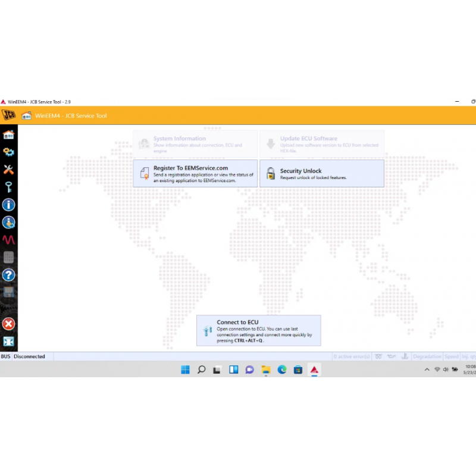Click the red X exit icon in sidebar

8,324
